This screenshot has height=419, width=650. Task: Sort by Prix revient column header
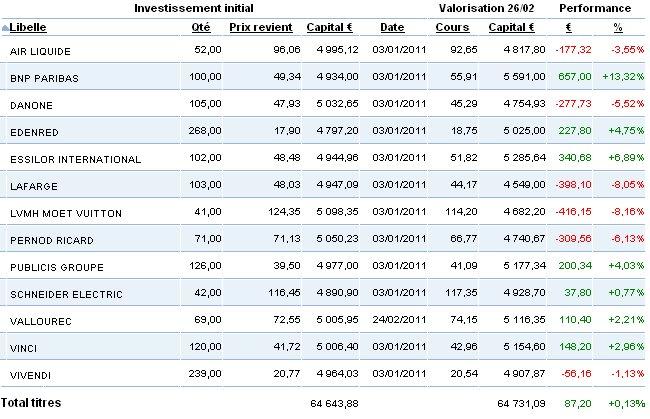click(261, 27)
